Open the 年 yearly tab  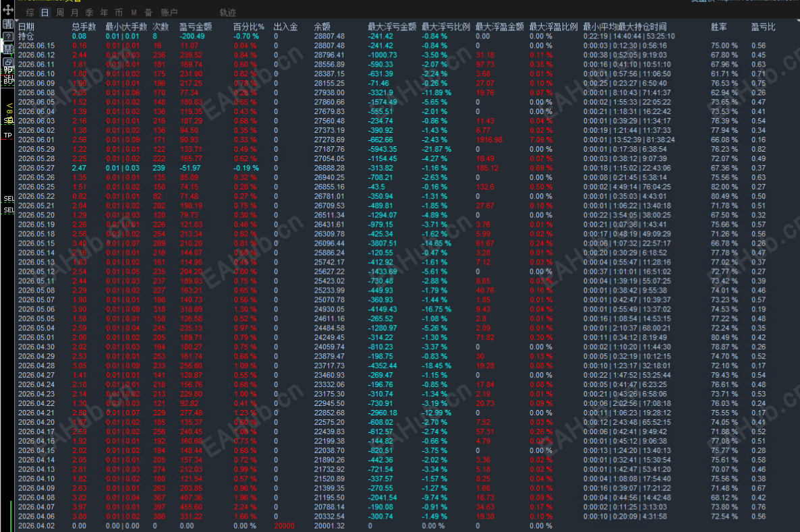(x=104, y=12)
